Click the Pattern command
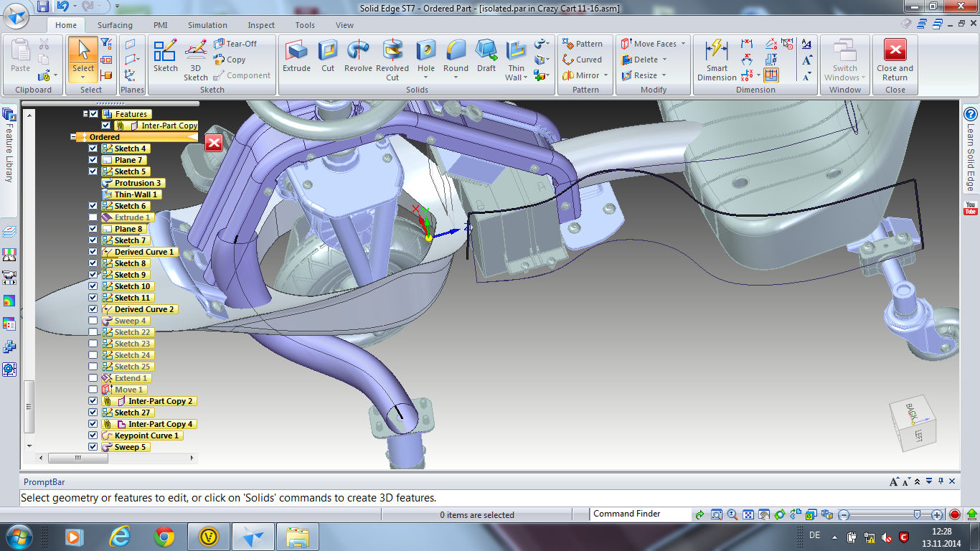Screen dimensions: 980x551 [x=583, y=44]
